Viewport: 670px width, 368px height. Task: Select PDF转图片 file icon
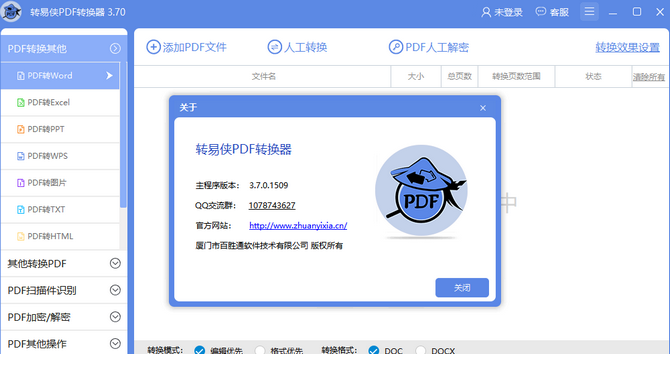(x=21, y=183)
